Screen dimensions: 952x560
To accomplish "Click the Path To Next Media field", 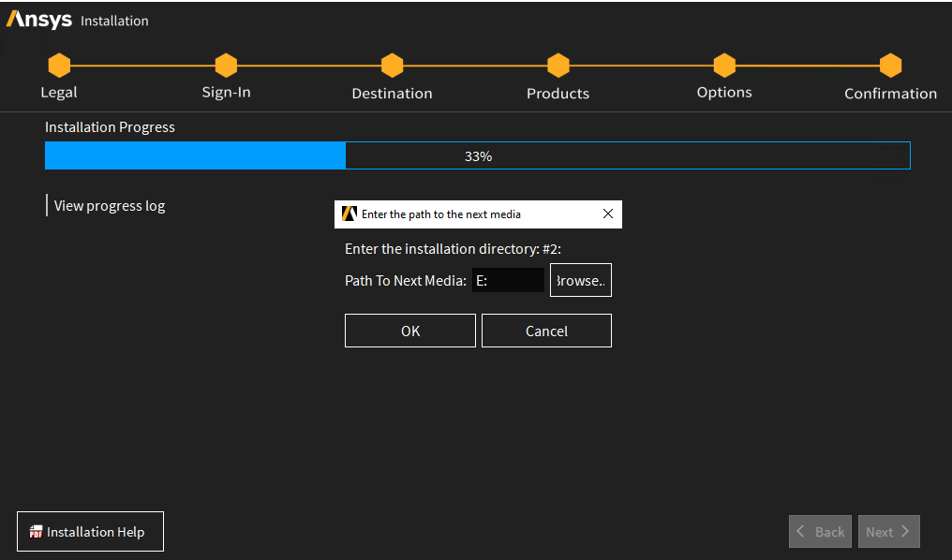I will tap(508, 280).
